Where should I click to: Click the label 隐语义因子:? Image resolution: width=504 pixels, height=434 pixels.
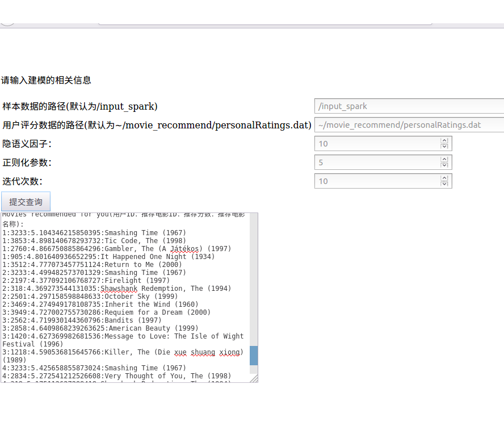click(x=27, y=144)
